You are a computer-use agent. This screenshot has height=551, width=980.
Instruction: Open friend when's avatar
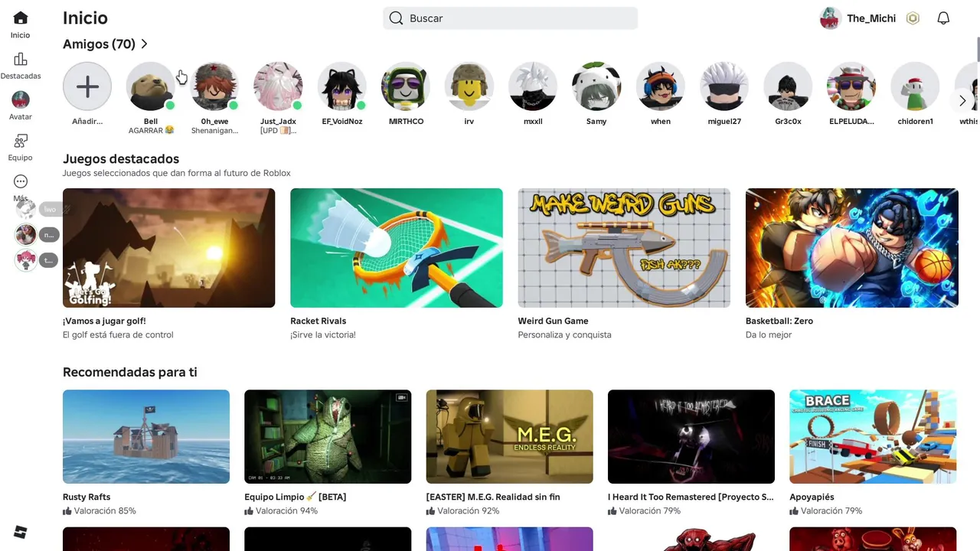pyautogui.click(x=660, y=86)
